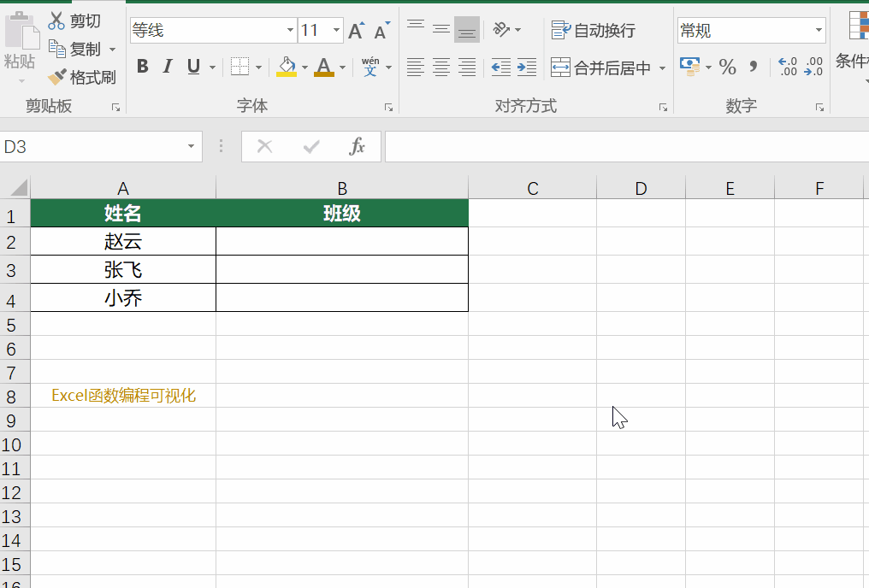This screenshot has width=869, height=588.
Task: Open the underline style dropdown arrow
Action: [212, 68]
